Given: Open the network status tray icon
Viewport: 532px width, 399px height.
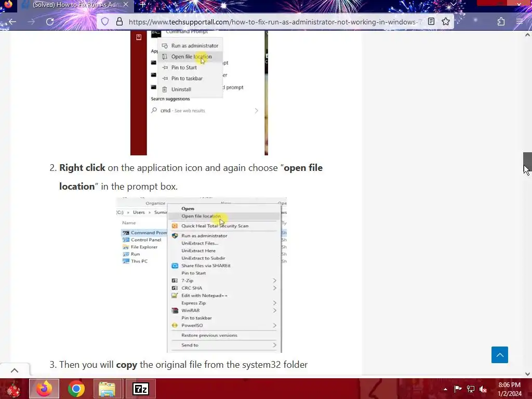Looking at the screenshot, I should [471, 389].
